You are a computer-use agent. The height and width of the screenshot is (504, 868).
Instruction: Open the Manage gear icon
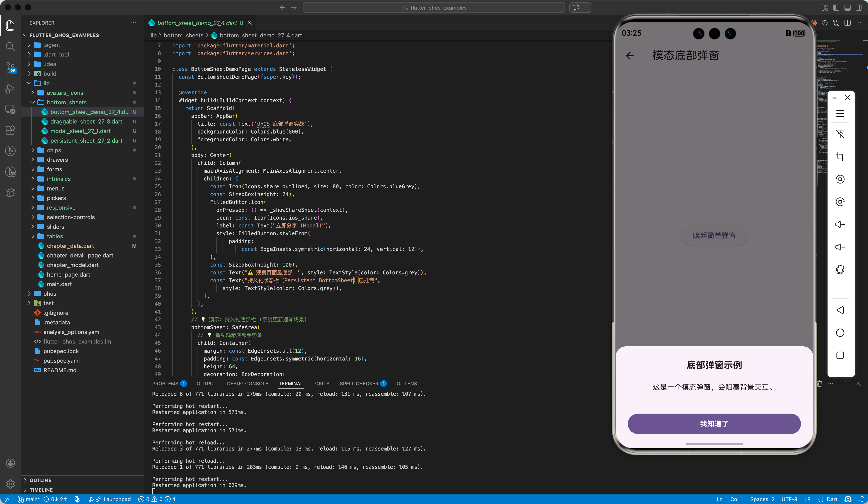pyautogui.click(x=10, y=484)
